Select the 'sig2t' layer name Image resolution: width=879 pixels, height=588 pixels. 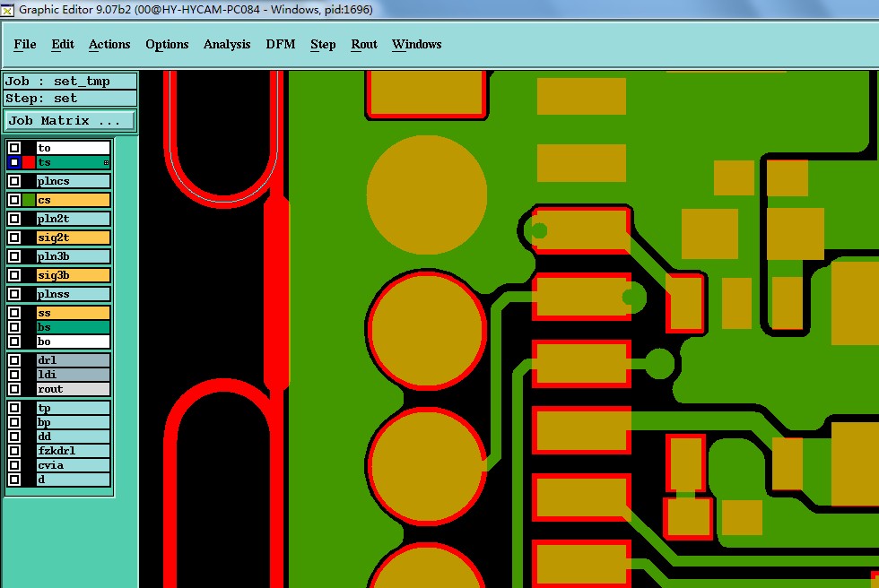pos(73,238)
